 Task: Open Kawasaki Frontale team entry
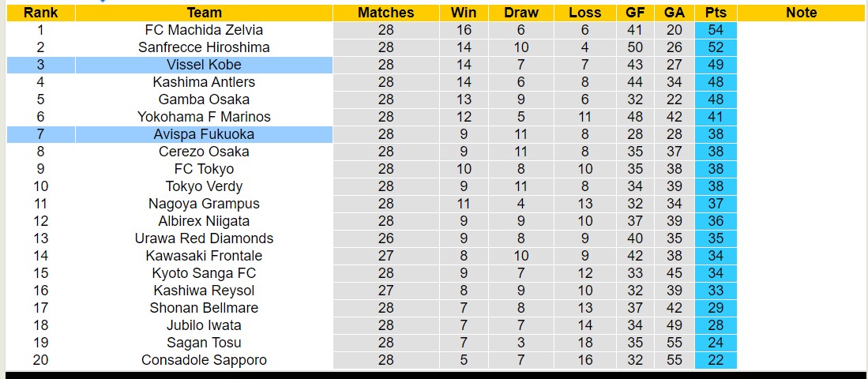click(204, 256)
